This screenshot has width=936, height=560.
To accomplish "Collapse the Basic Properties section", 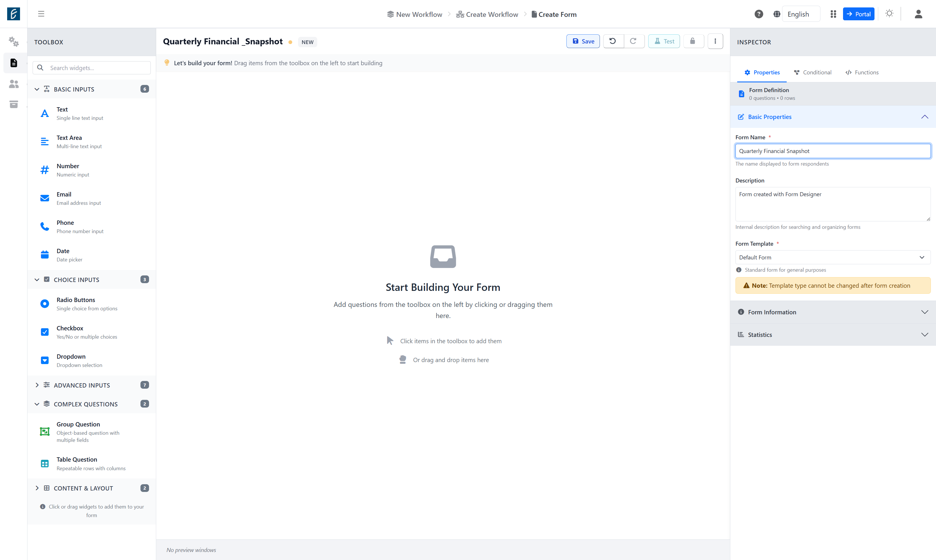I will (x=832, y=117).
